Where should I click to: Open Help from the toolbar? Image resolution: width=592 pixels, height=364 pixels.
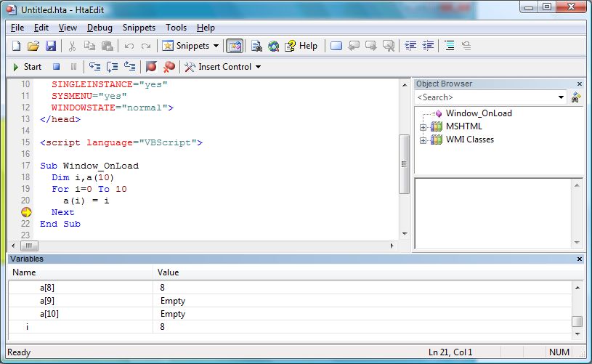(301, 46)
